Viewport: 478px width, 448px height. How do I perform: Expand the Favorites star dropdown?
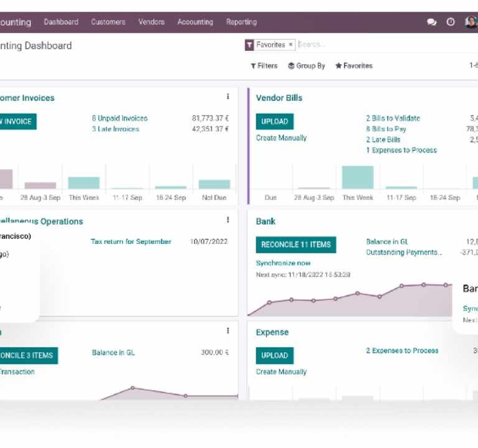click(354, 66)
